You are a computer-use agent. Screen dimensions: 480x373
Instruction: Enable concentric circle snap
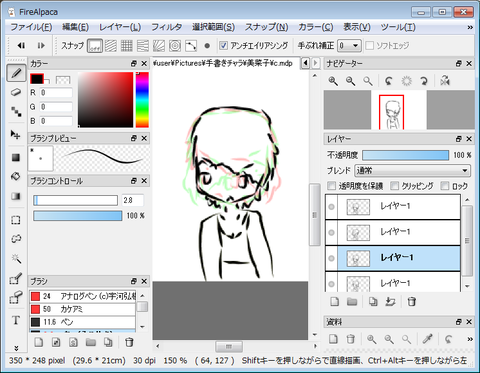[x=175, y=46]
